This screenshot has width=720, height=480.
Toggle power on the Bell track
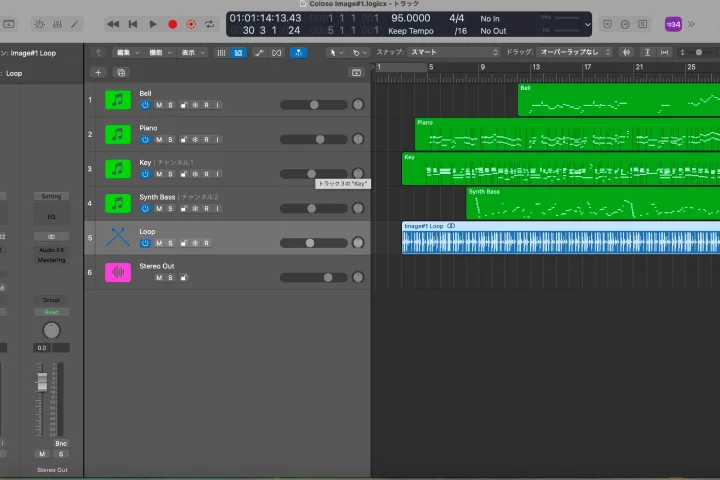[x=145, y=105]
